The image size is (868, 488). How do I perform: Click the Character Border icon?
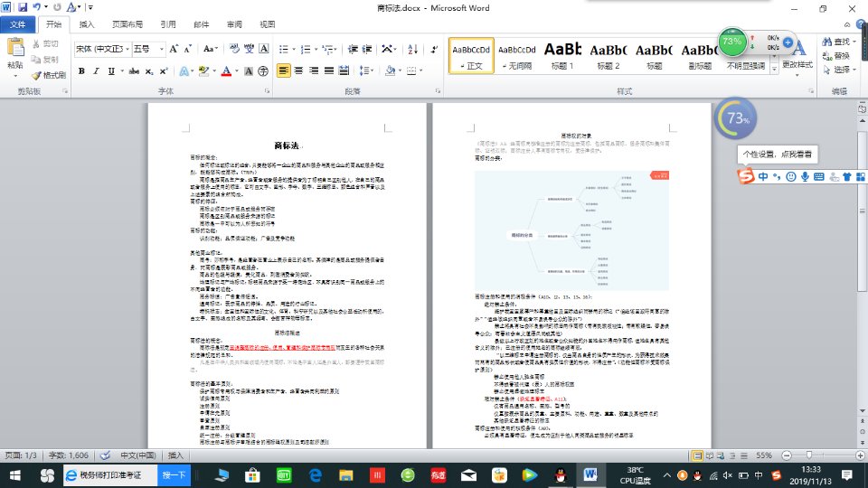264,49
